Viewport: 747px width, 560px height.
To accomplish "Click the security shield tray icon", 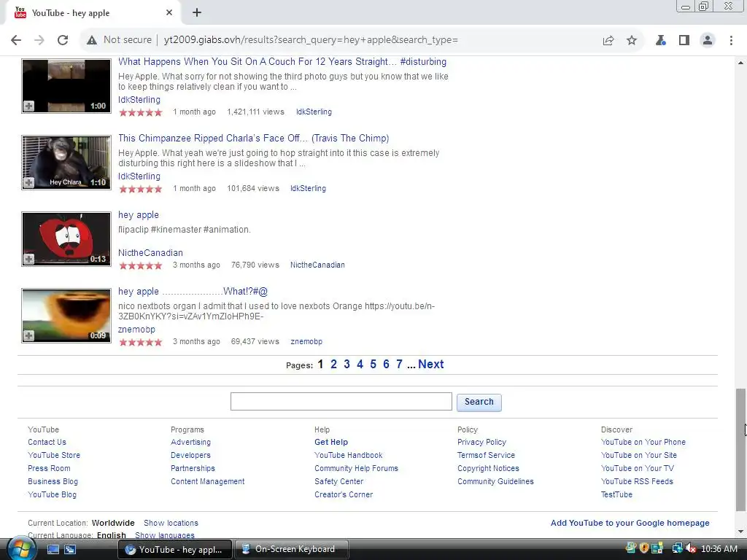I will (x=644, y=548).
